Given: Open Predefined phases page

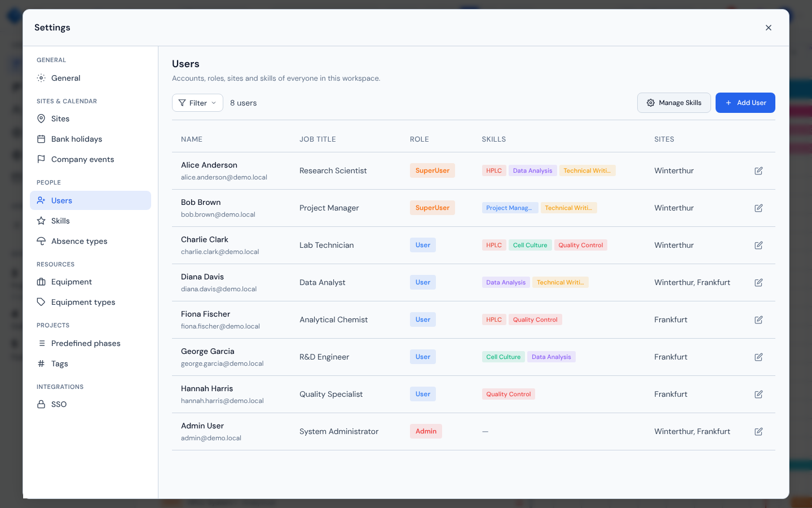Looking at the screenshot, I should [90, 343].
